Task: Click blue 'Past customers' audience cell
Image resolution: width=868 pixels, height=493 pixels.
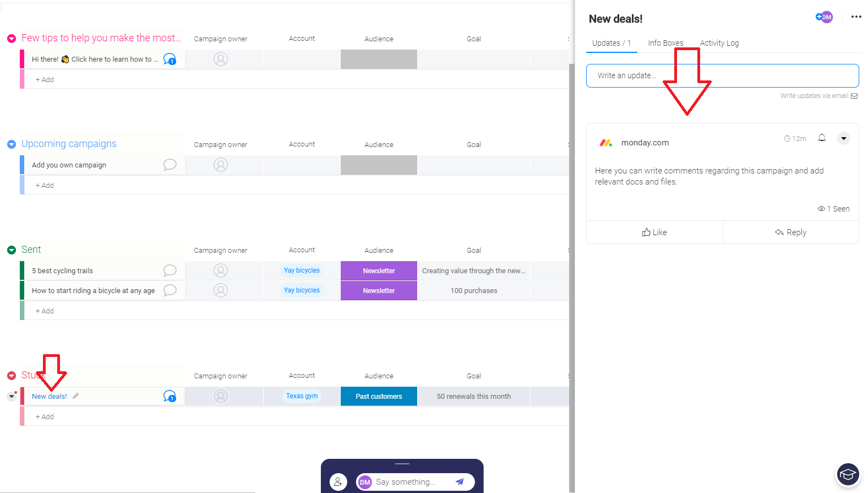Action: pos(379,396)
